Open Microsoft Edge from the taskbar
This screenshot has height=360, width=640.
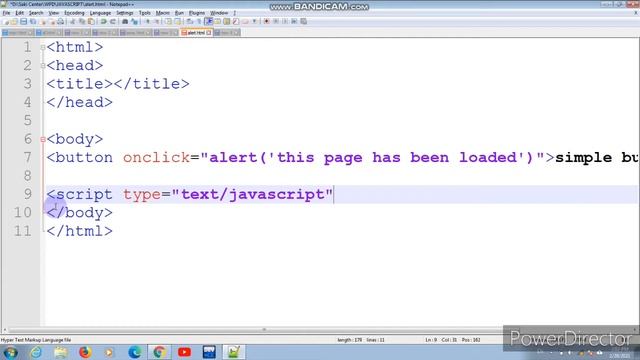tap(134, 352)
